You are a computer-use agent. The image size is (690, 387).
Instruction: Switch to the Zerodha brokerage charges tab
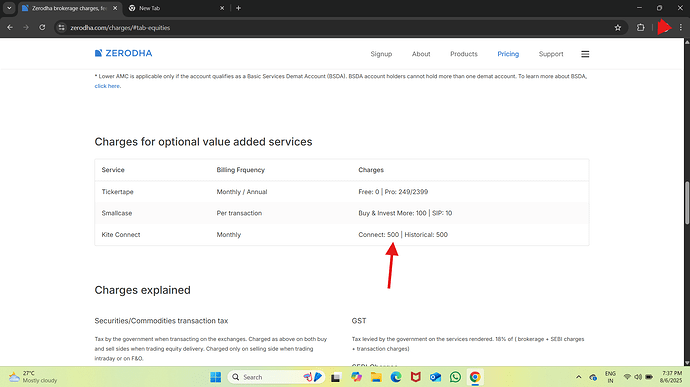[70, 8]
